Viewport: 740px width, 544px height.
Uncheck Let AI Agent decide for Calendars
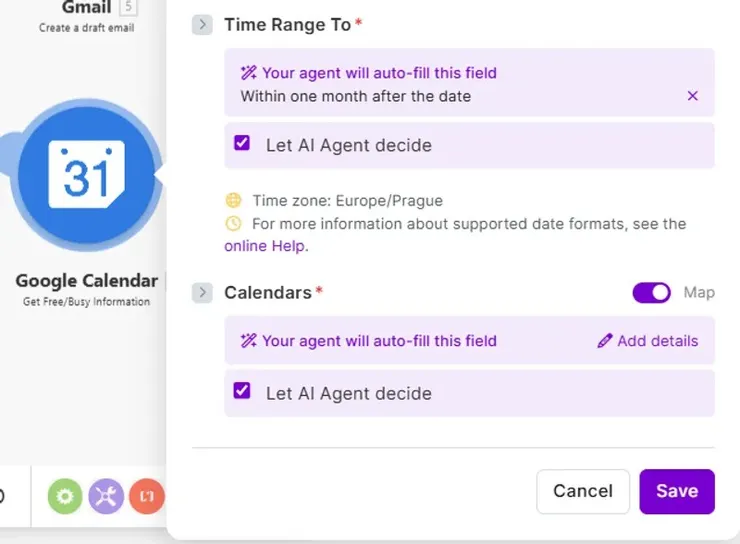tap(242, 392)
